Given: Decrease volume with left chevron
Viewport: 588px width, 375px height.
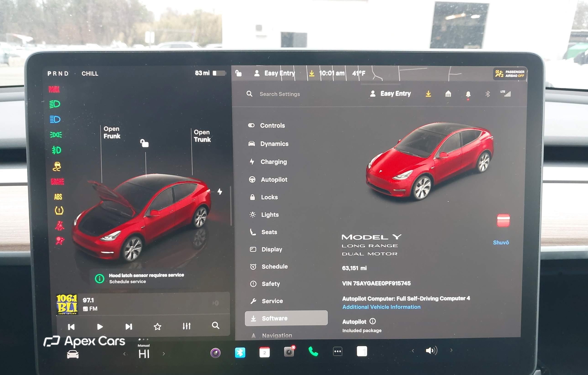Looking at the screenshot, I should [413, 350].
